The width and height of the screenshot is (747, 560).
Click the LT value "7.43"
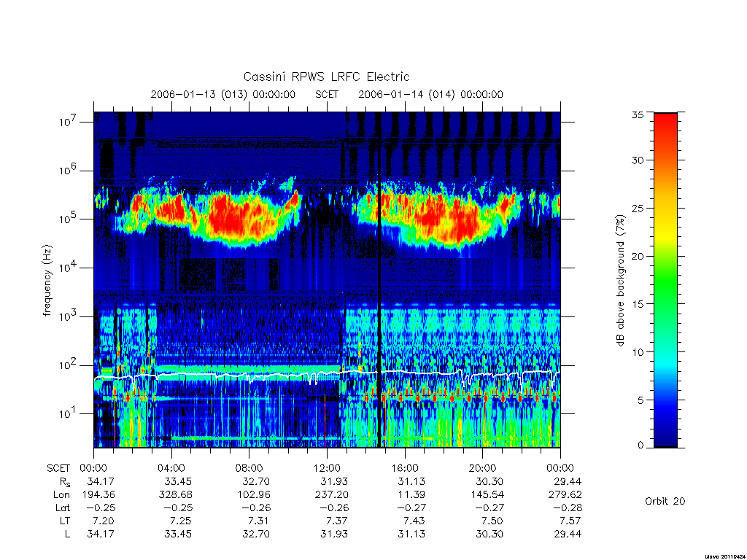tap(414, 521)
